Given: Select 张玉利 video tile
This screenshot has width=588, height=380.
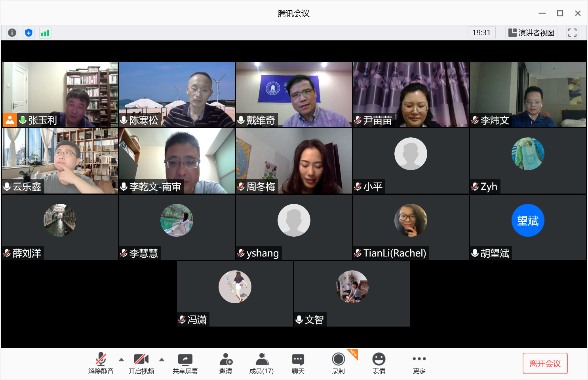Looking at the screenshot, I should 60,94.
